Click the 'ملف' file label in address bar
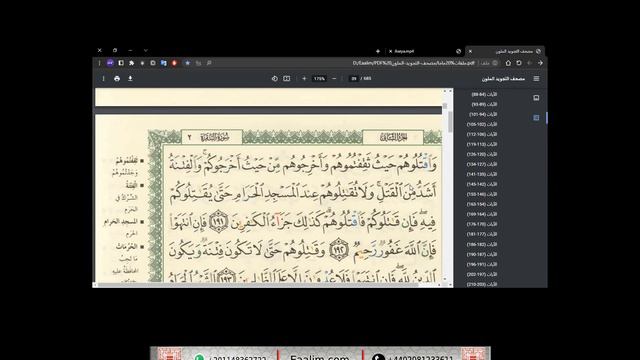The image size is (640, 360). [x=485, y=63]
